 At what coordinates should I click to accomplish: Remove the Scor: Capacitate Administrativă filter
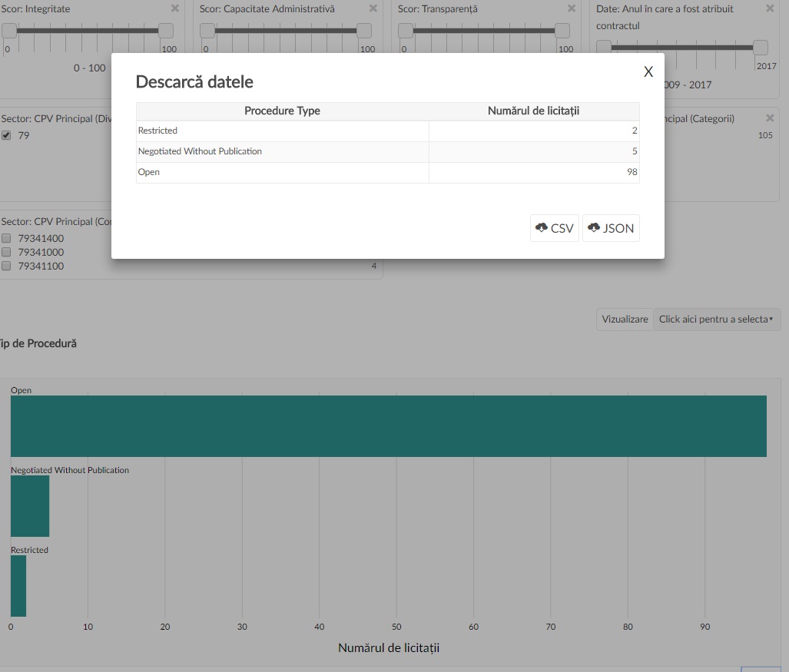(x=373, y=8)
